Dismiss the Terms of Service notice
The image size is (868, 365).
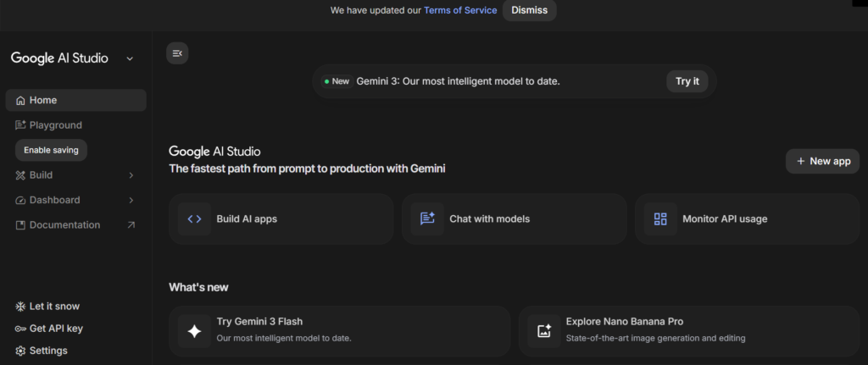point(529,10)
